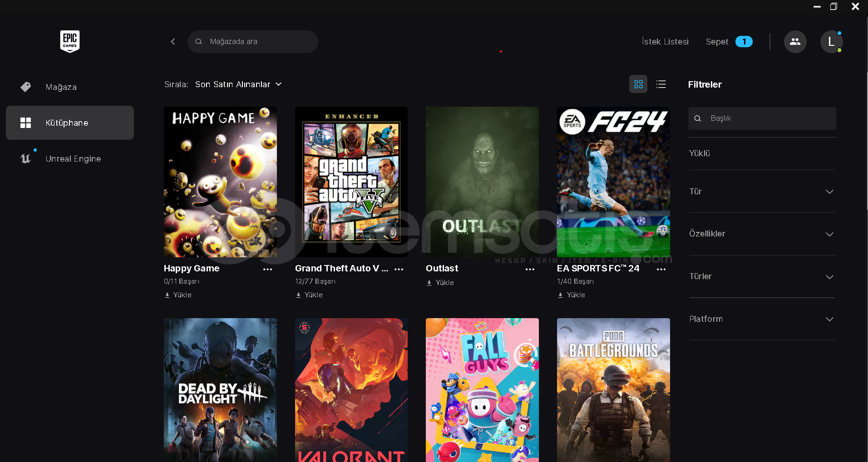Click the Grand Theft Auto V download icon

pyautogui.click(x=298, y=295)
